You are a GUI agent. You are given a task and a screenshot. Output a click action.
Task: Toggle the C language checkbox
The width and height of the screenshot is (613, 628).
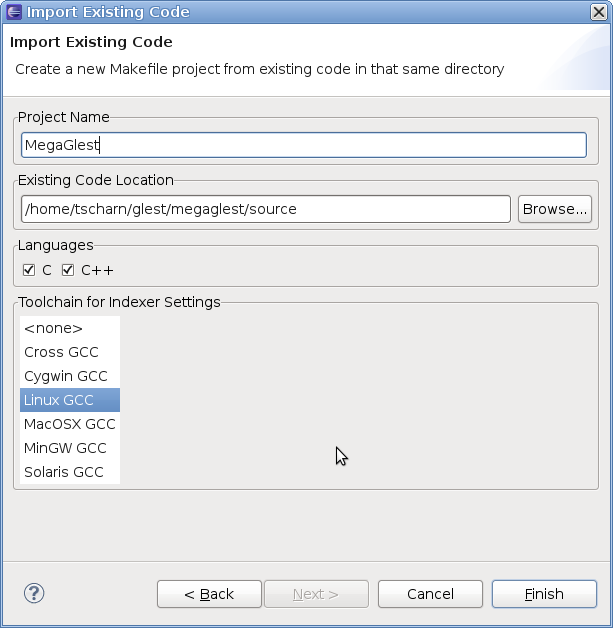coord(29,270)
